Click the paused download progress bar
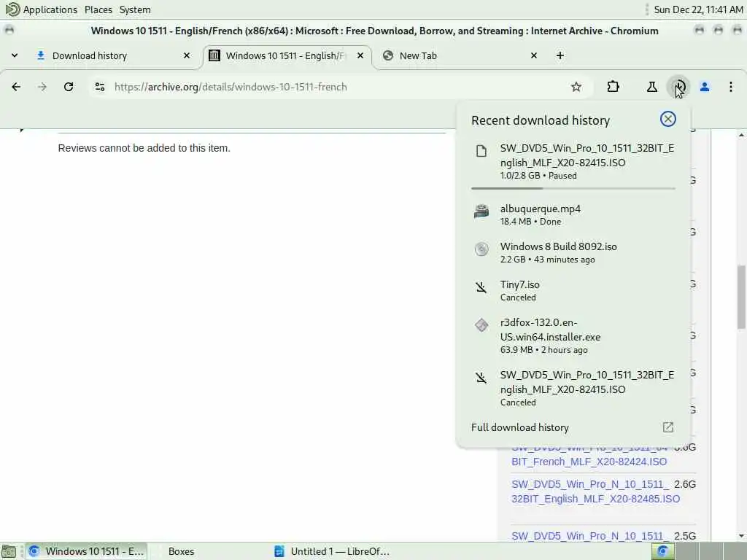Image resolution: width=747 pixels, height=560 pixels. tap(573, 188)
